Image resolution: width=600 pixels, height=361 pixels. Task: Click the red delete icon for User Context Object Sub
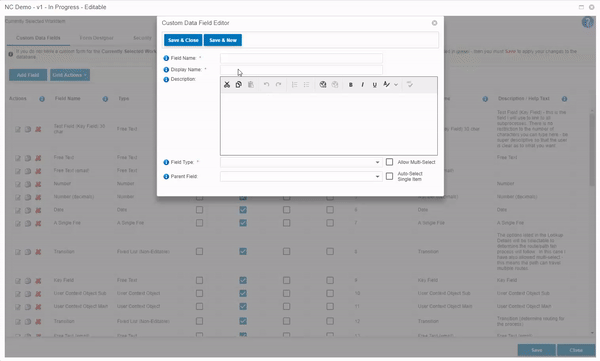pyautogui.click(x=38, y=294)
